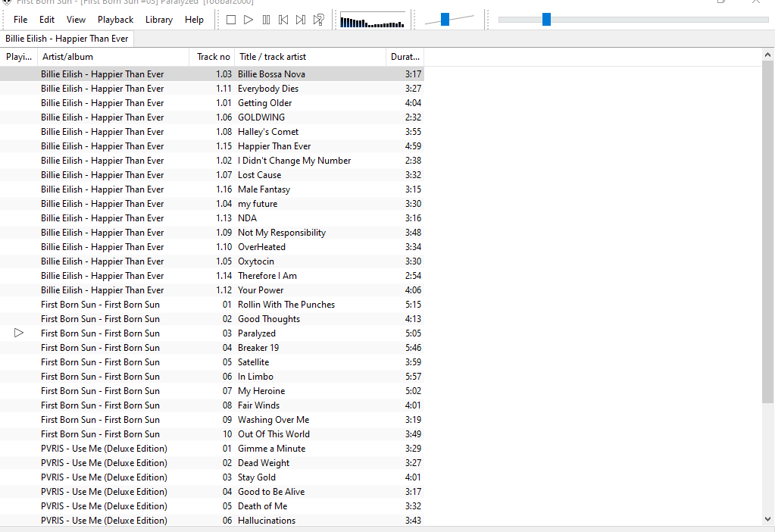This screenshot has height=532, width=775.
Task: Play a random track button
Action: 319,20
